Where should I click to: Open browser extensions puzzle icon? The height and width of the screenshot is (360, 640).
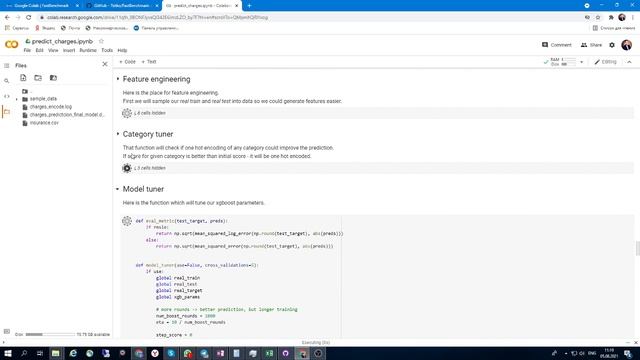pos(611,17)
